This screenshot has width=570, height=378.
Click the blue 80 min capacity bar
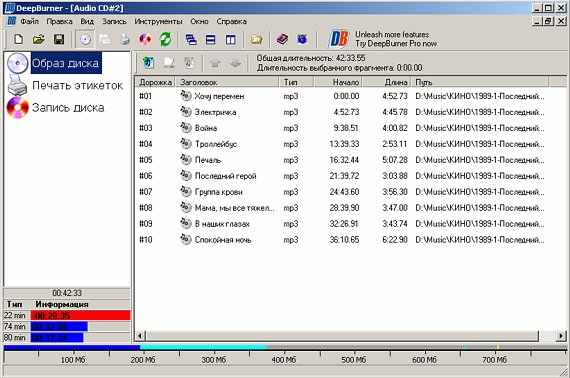point(57,337)
